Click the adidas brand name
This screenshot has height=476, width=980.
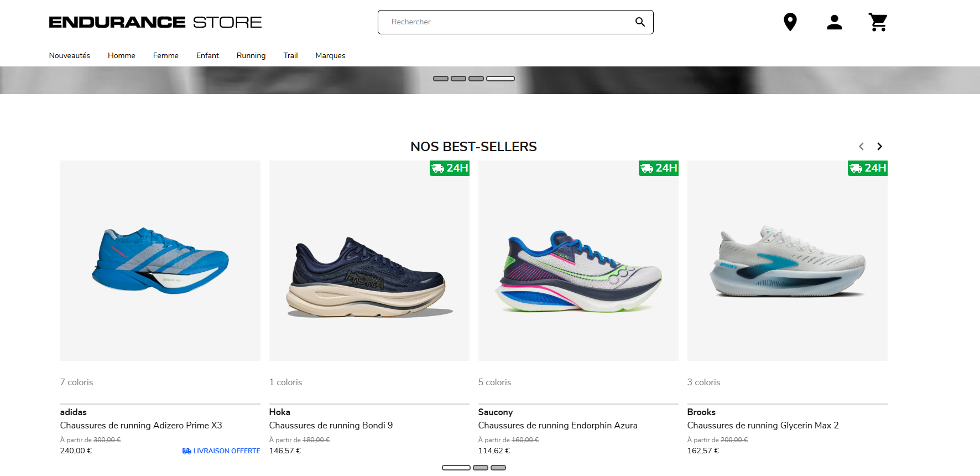pyautogui.click(x=74, y=412)
